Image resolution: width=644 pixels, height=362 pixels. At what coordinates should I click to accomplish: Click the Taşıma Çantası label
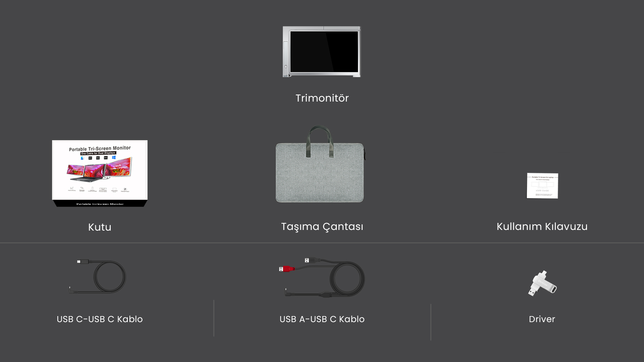(x=322, y=227)
